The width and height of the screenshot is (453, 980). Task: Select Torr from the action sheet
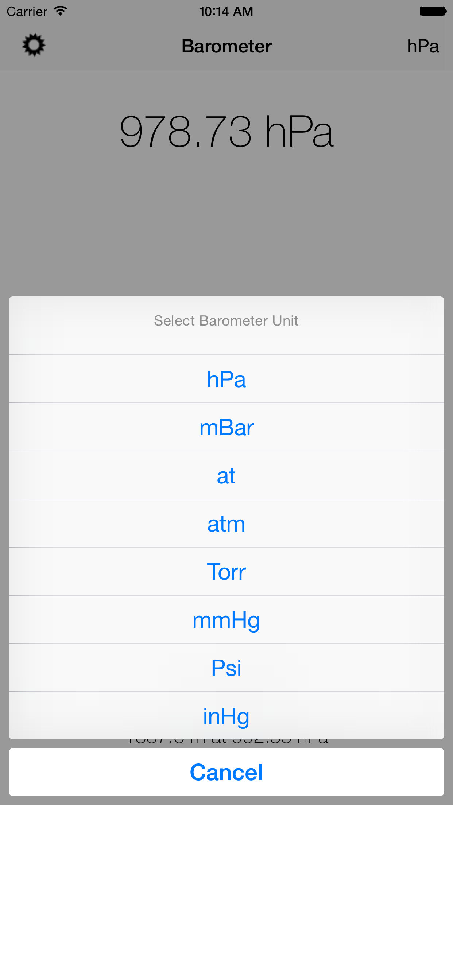(226, 571)
